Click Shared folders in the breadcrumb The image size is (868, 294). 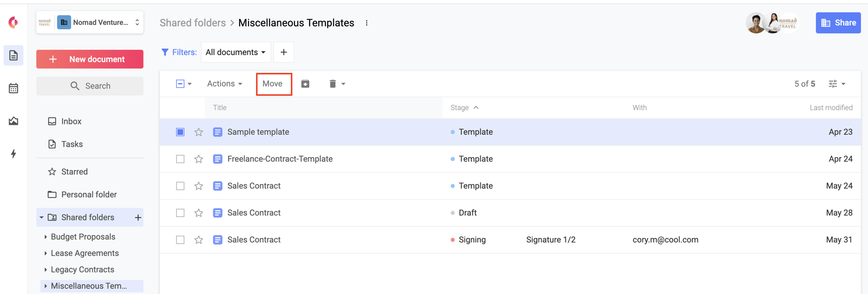click(x=193, y=23)
